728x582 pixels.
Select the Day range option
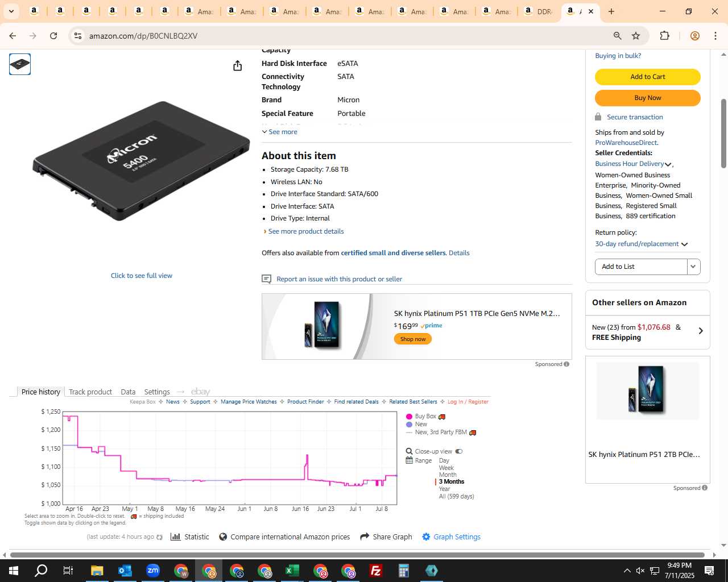444,461
